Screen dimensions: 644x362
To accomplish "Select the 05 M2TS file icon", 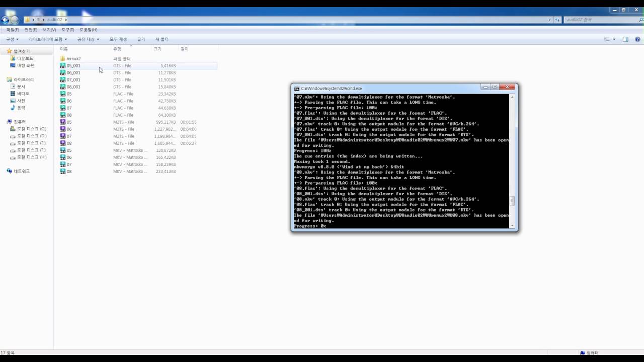I will (x=63, y=122).
